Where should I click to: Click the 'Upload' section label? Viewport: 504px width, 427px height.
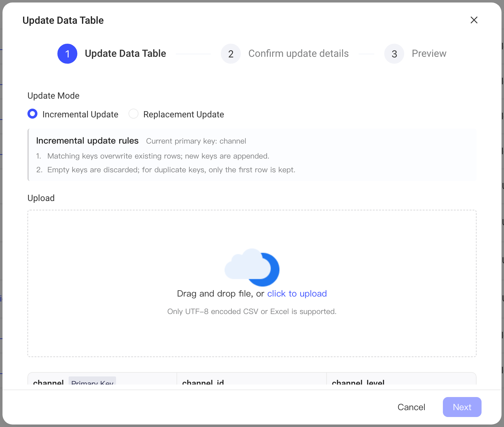tap(41, 198)
